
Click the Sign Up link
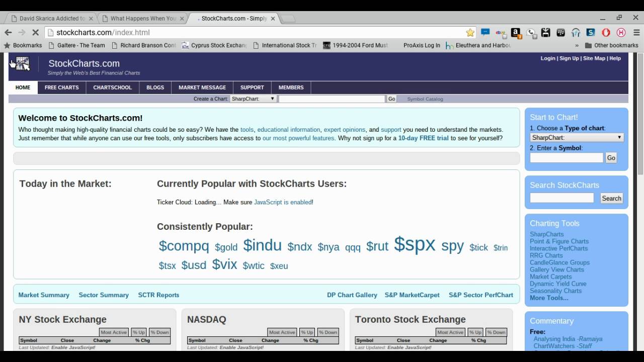(x=569, y=58)
